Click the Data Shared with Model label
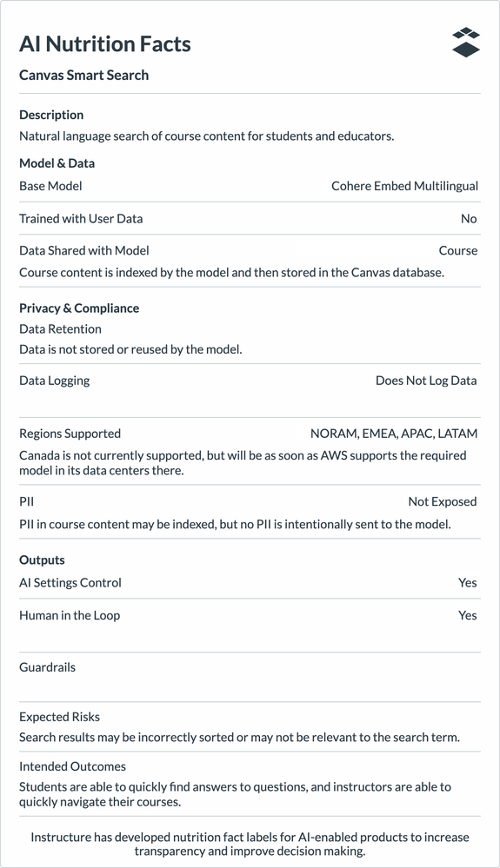The image size is (500, 868). coord(84,251)
